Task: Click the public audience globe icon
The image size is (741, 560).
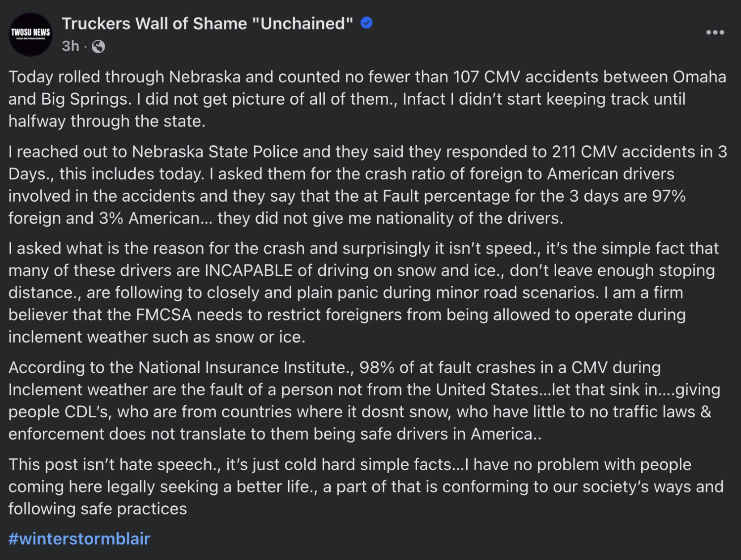Action: click(x=98, y=47)
